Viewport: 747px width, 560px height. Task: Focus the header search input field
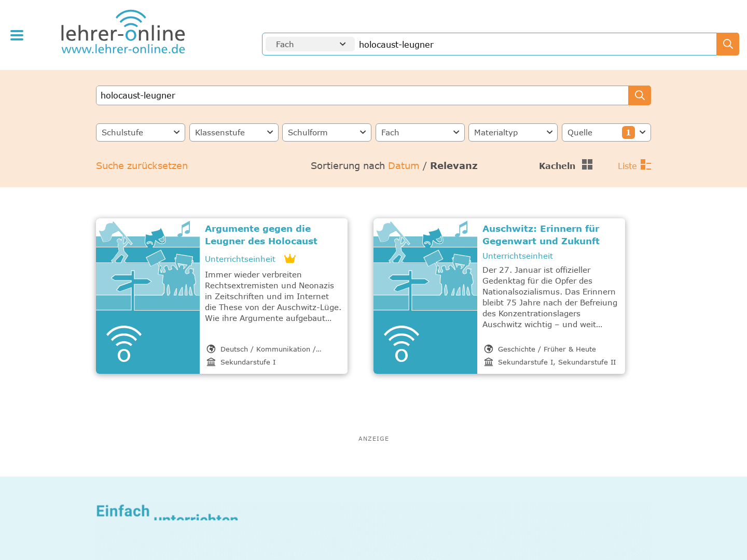(536, 44)
